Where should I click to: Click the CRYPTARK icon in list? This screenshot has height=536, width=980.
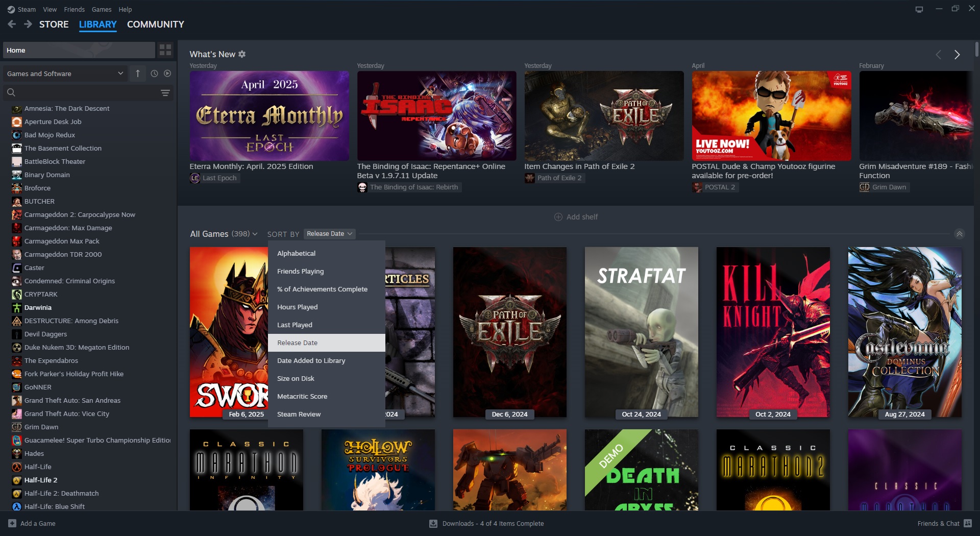(x=17, y=294)
